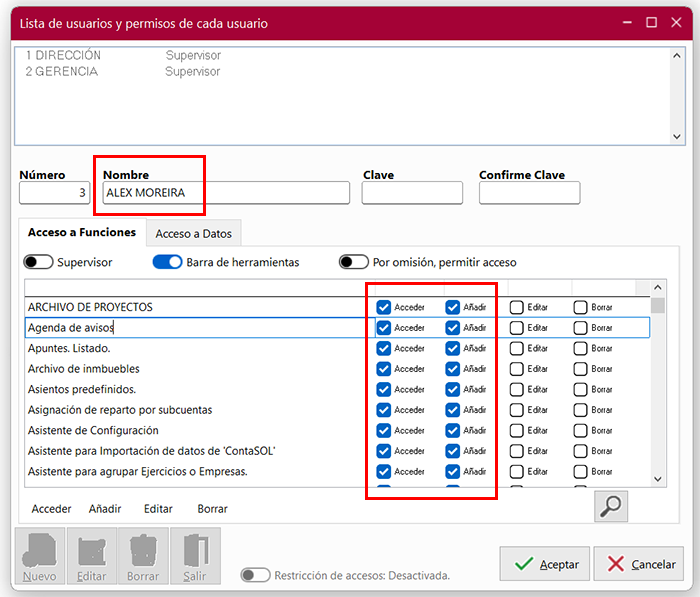Uncheck Acceder for Apuntes. Listado.
Screen dimensions: 700x597
[x=384, y=348]
